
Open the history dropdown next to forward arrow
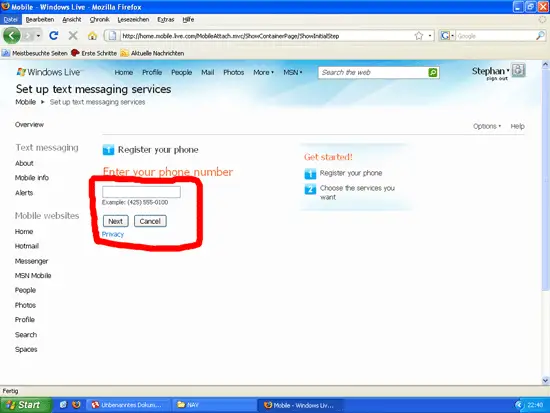click(x=38, y=36)
